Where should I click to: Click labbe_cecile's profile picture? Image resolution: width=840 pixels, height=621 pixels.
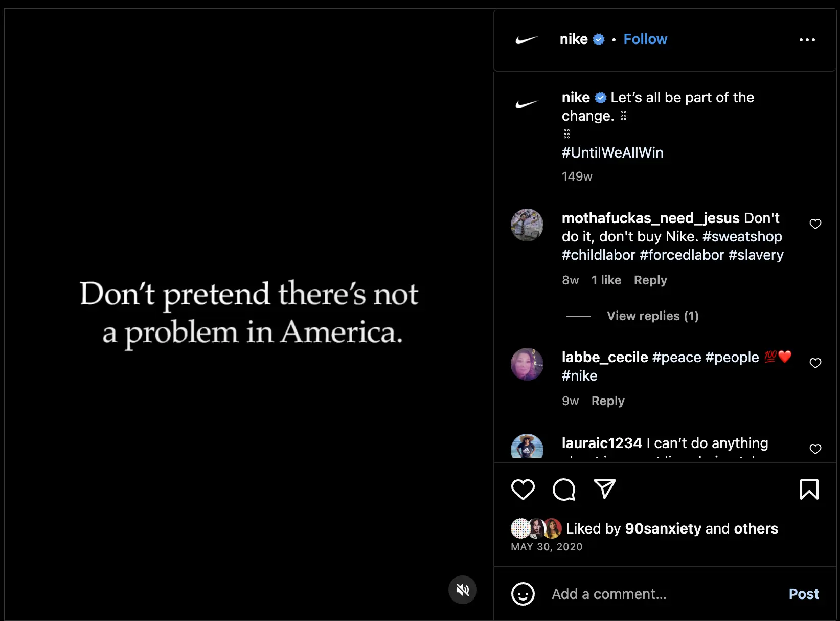coord(527,364)
